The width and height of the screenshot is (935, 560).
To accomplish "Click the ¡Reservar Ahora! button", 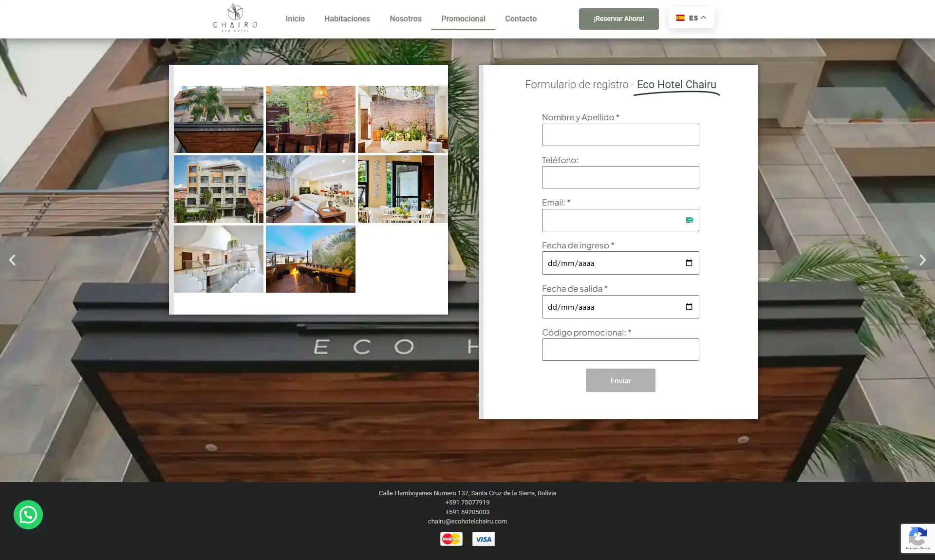I will click(618, 19).
